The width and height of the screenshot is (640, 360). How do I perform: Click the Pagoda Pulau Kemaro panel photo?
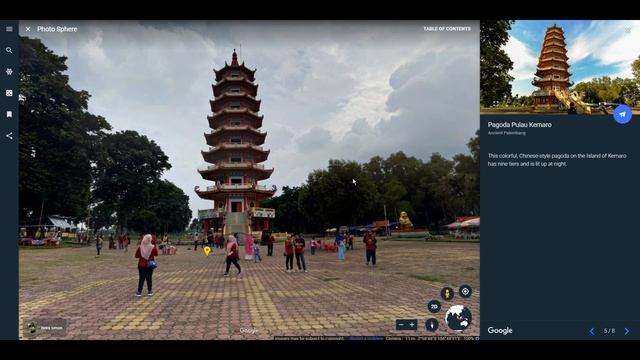560,67
